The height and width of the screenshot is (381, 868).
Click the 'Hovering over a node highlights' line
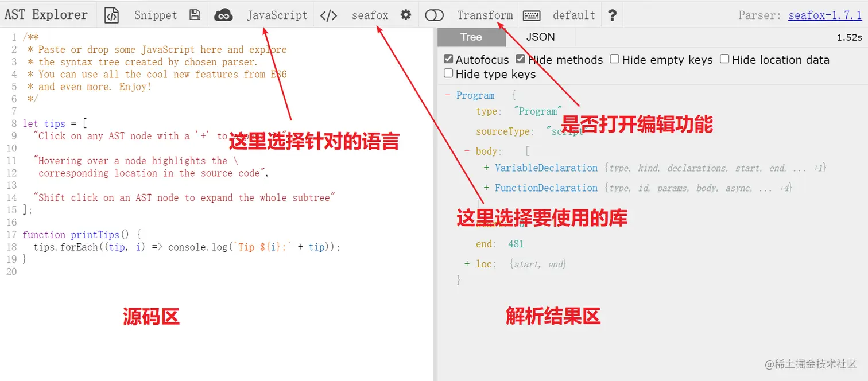[136, 161]
